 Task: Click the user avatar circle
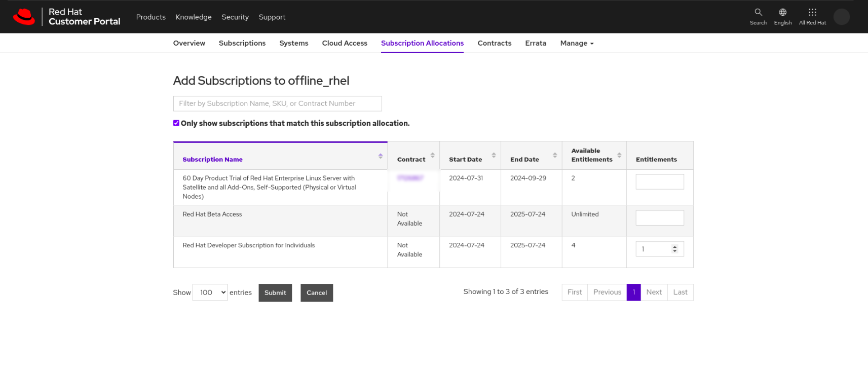pyautogui.click(x=841, y=17)
